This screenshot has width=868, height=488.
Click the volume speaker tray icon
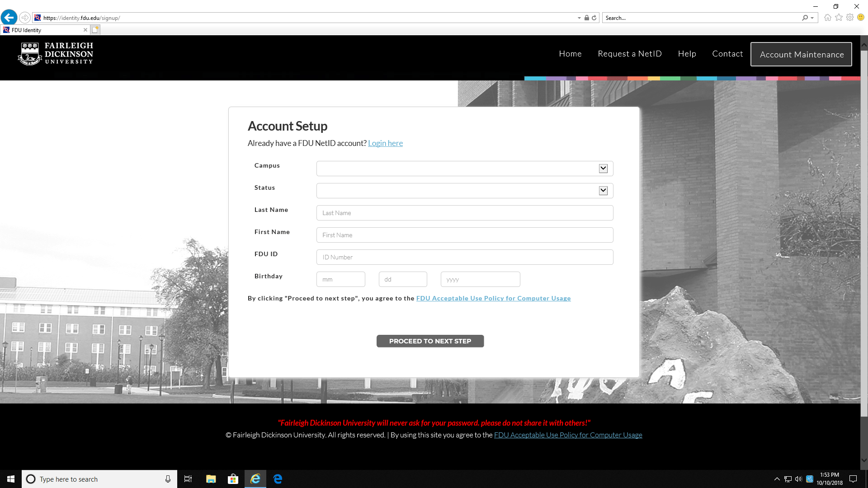point(798,479)
